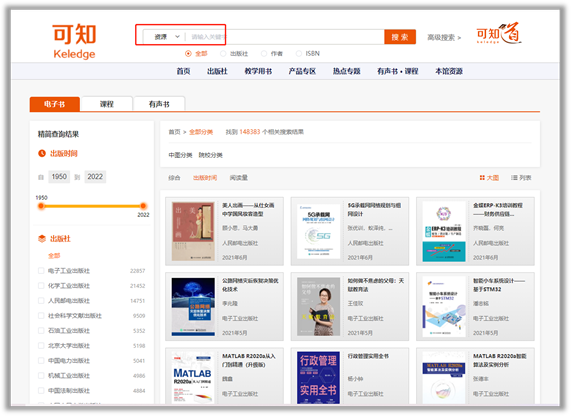
Task: Open the 行政管理实用全书 book cover
Action: click(x=318, y=377)
